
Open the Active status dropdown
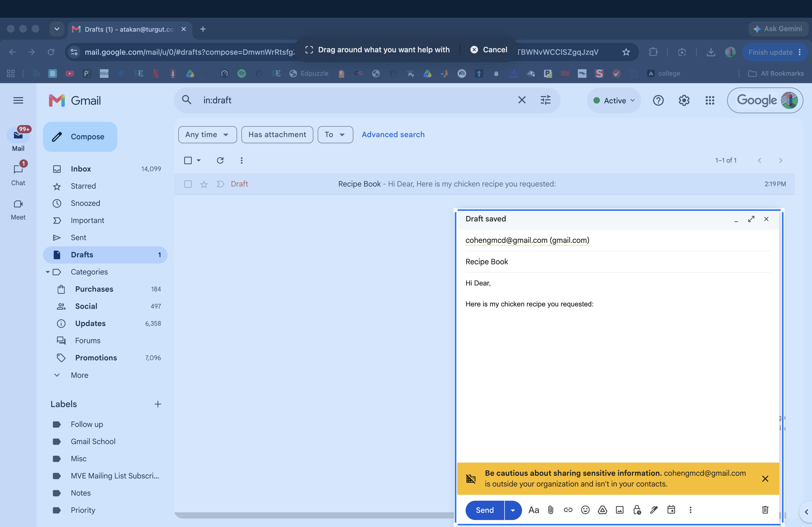(614, 100)
